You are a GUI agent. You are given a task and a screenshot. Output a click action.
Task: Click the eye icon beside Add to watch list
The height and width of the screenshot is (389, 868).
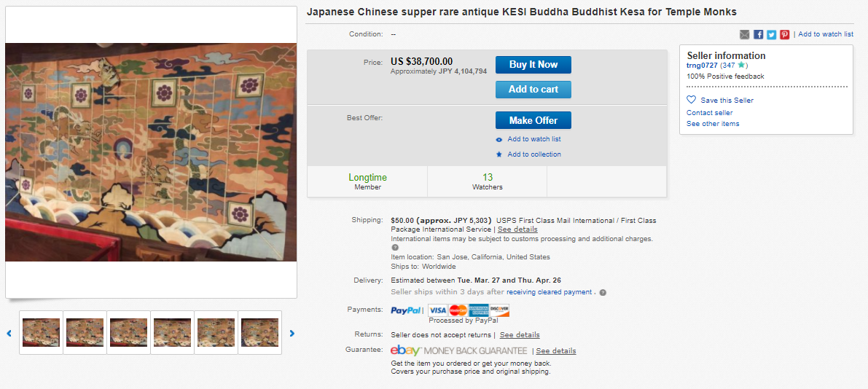point(499,139)
